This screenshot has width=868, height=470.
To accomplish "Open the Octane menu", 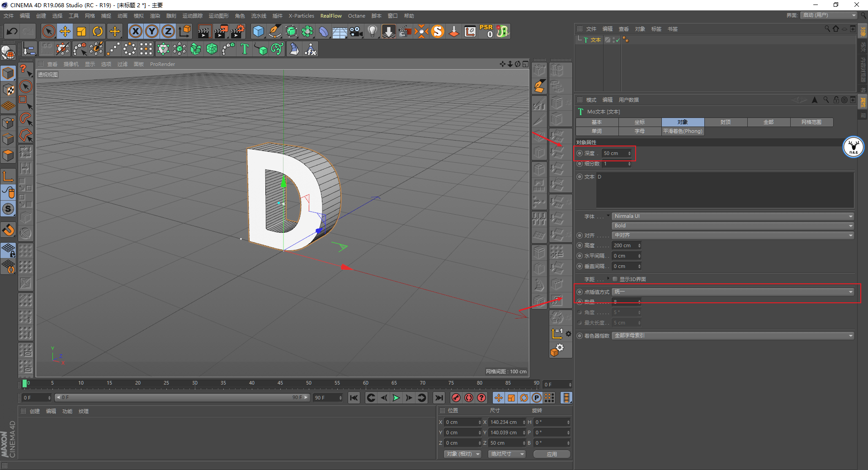I will click(356, 16).
